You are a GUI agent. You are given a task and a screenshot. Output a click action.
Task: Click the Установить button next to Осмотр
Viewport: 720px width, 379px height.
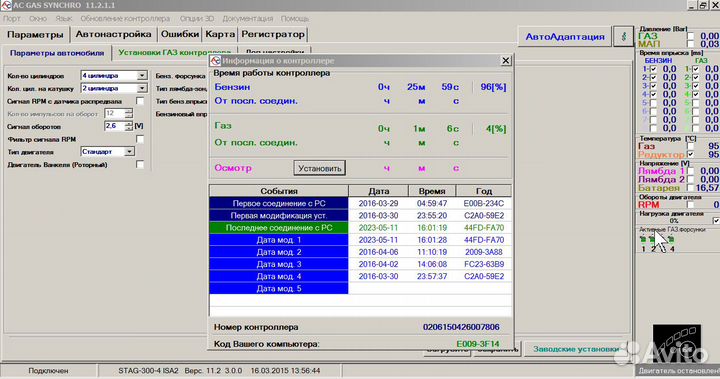click(x=320, y=168)
